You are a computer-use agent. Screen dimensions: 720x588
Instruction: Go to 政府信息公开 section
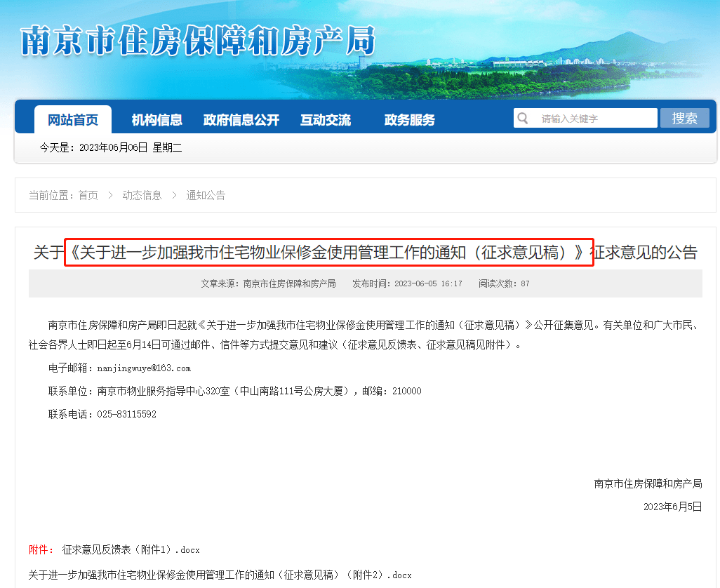tap(241, 120)
